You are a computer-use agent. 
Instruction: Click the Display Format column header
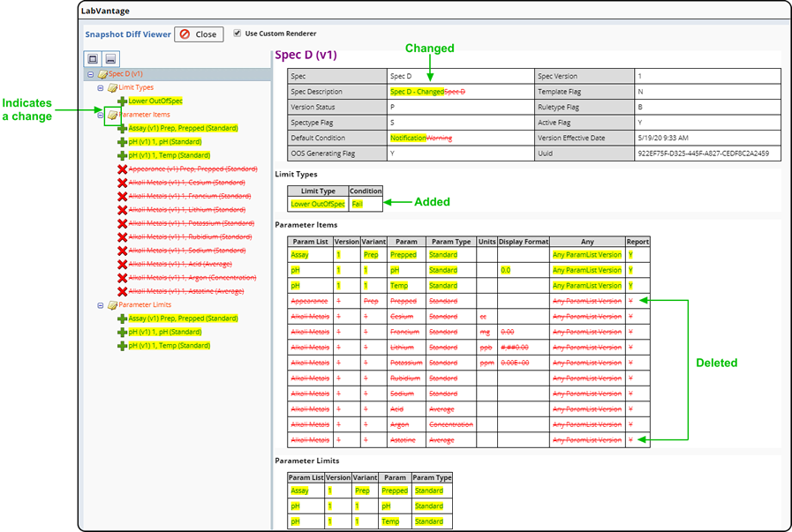click(x=524, y=242)
